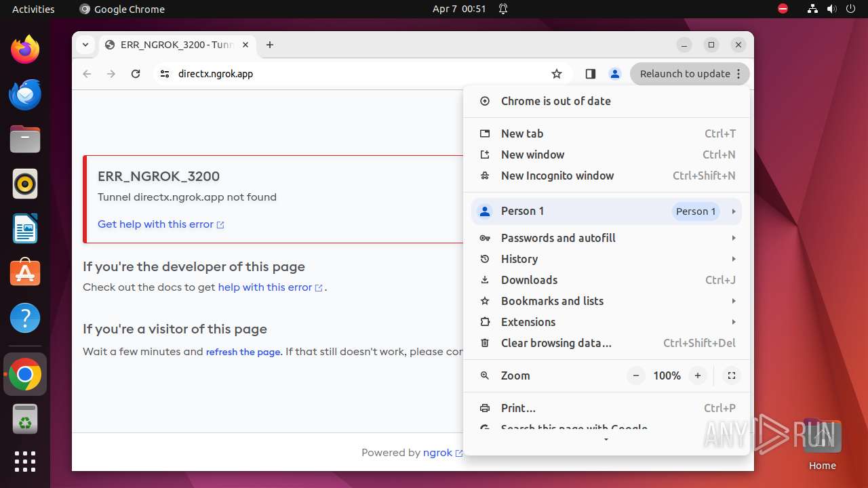Go back with browser back arrow
This screenshot has width=868, height=488.
(87, 74)
